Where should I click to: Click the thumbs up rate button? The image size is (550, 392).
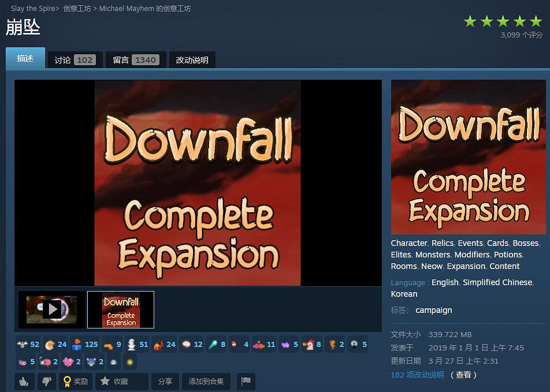point(24,382)
